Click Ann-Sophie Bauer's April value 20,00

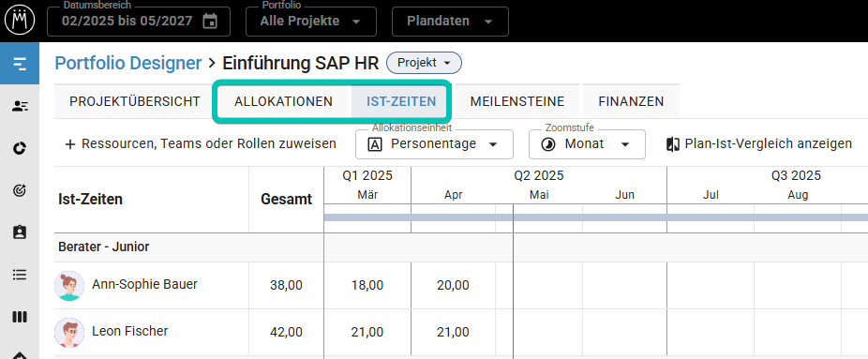coord(453,286)
